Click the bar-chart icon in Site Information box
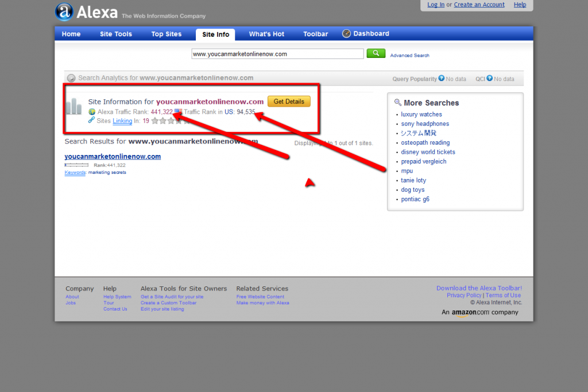The height and width of the screenshot is (392, 588). point(73,105)
